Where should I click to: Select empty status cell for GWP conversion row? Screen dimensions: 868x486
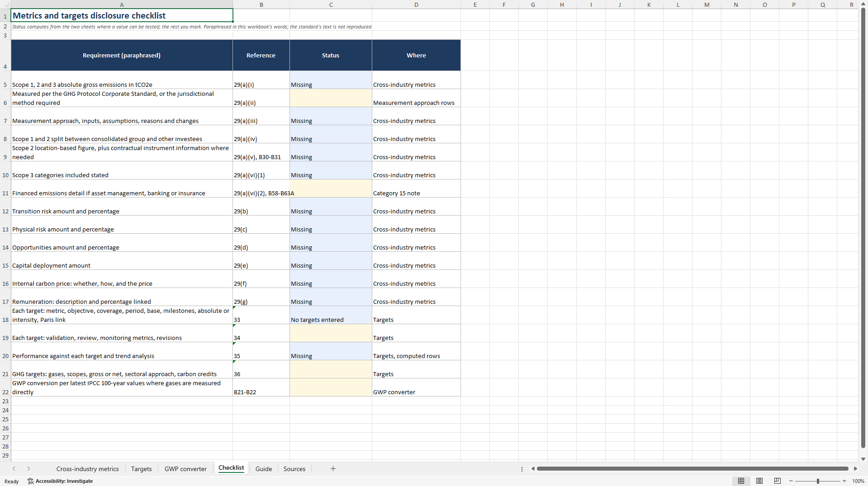pos(331,387)
